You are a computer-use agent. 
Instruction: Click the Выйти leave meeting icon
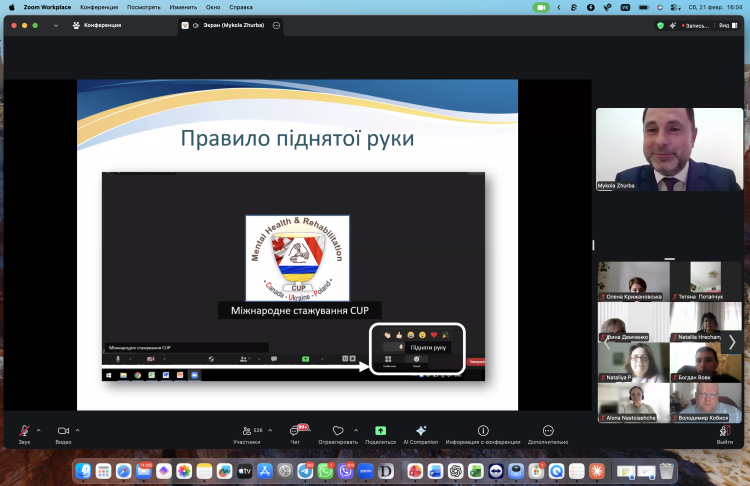click(x=724, y=429)
